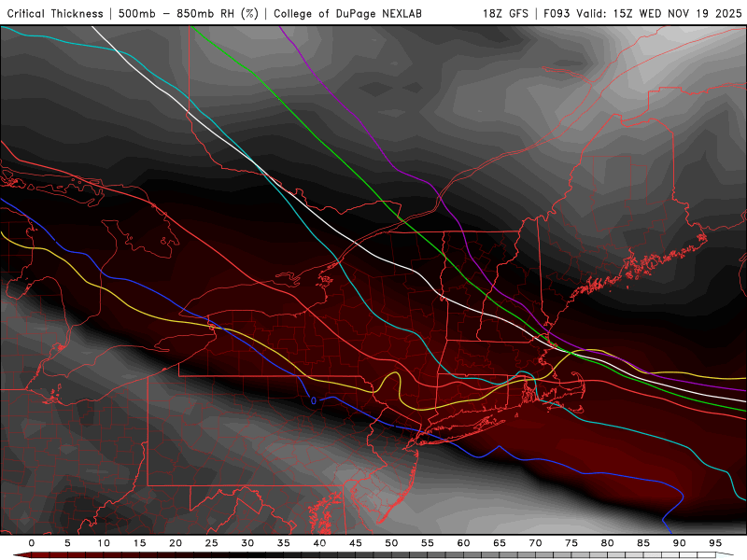Click the '45' tick label on the color scale
The image size is (747, 560).
click(x=356, y=543)
